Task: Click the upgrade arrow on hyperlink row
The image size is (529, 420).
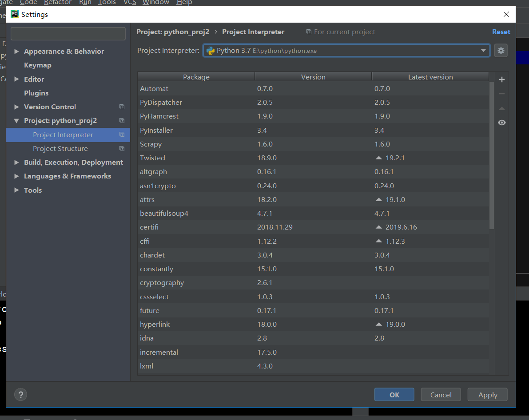Action: coord(378,325)
